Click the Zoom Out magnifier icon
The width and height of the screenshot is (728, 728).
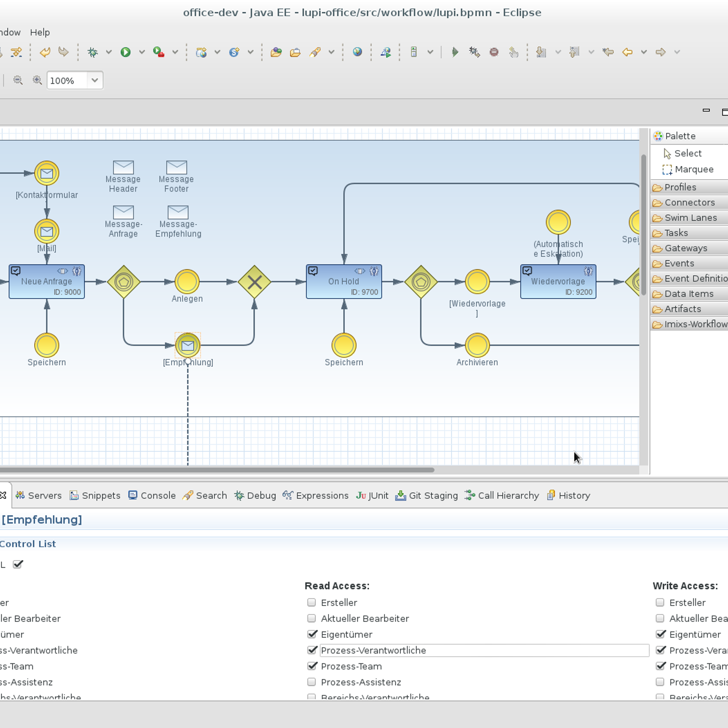coord(18,81)
